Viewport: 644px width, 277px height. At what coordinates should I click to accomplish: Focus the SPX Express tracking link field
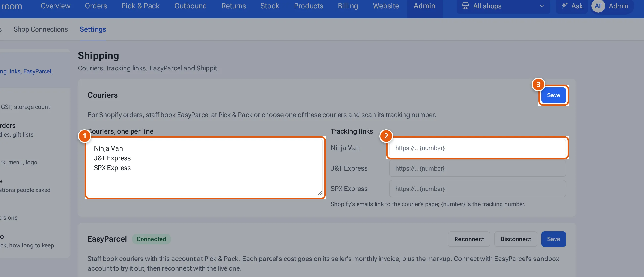pos(477,189)
